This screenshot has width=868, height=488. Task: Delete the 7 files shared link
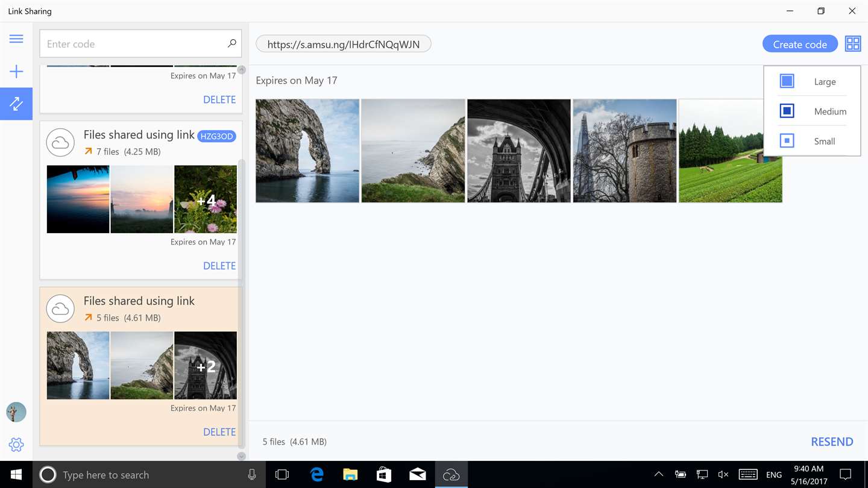tap(219, 266)
